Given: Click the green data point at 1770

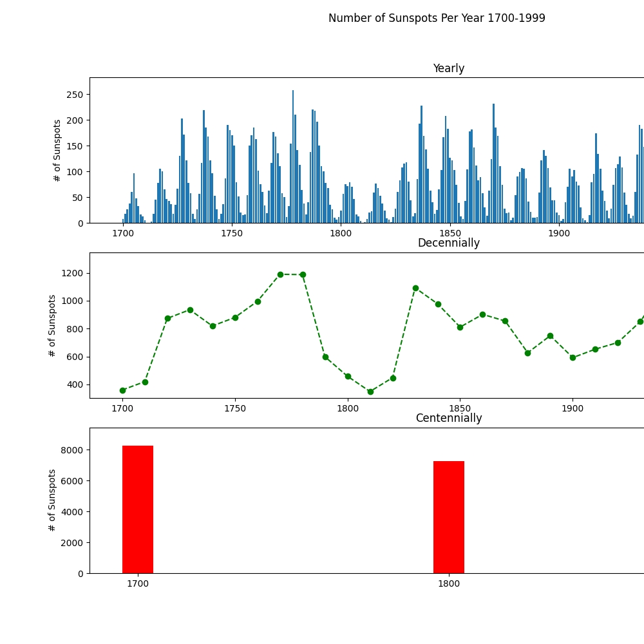Looking at the screenshot, I should (x=280, y=274).
